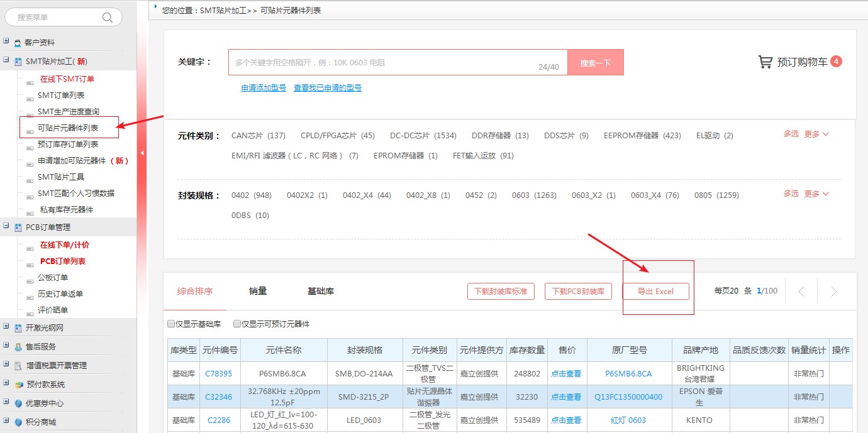
Task: Collapse the SMT贴片加工 tree node
Action: point(6,60)
